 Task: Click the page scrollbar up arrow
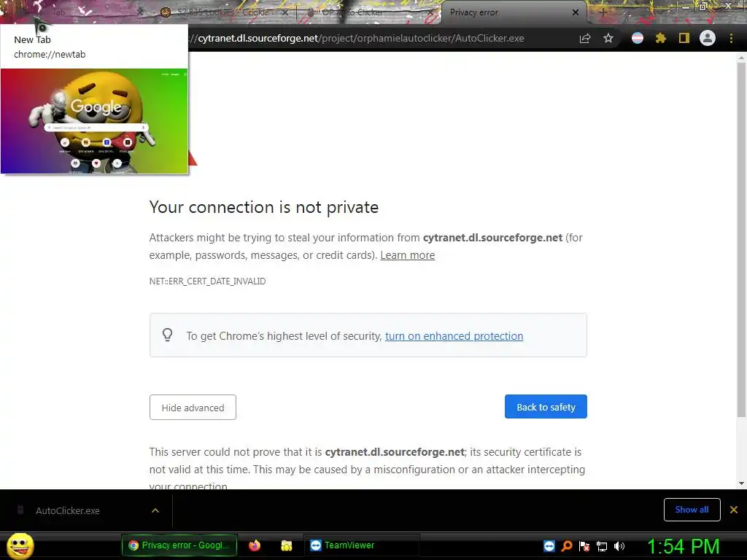741,58
